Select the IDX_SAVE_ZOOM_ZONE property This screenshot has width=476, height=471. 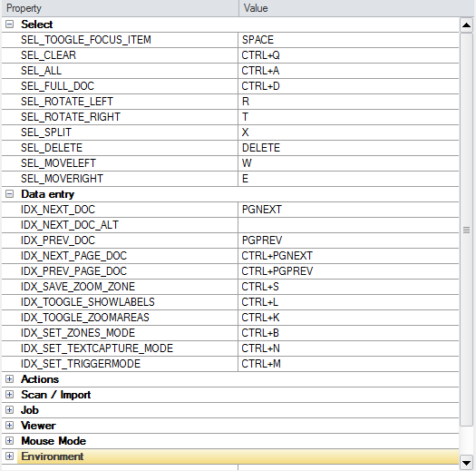point(120,287)
